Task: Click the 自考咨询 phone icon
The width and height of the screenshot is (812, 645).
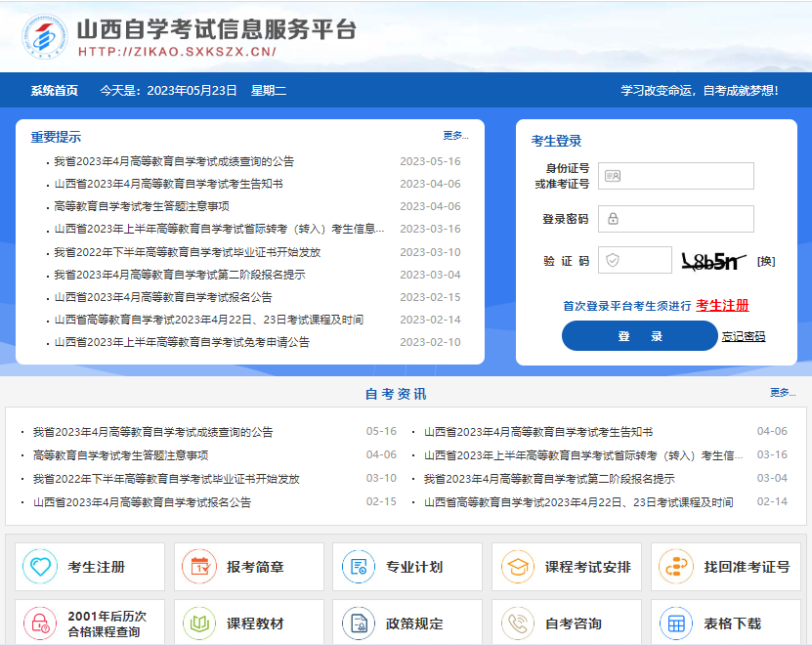Action: pos(518,623)
